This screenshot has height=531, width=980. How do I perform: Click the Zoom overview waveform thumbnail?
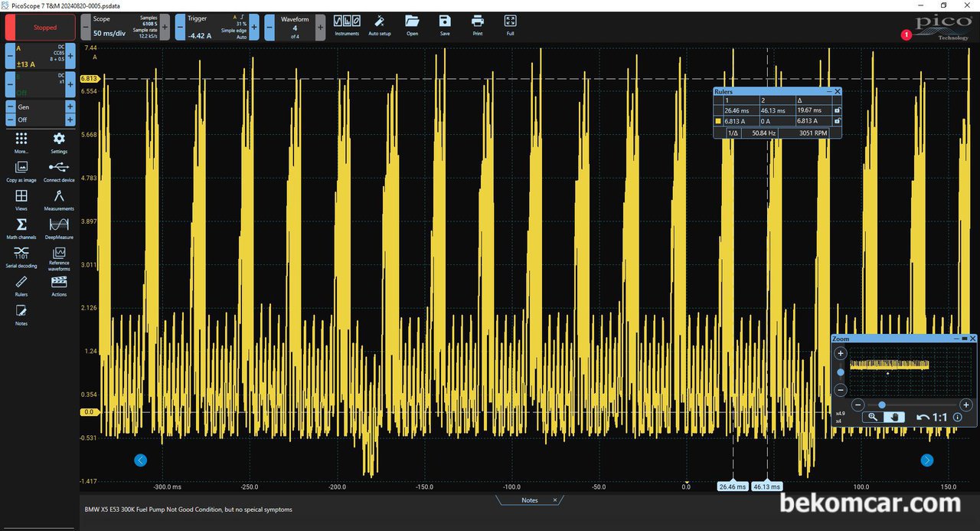click(889, 365)
